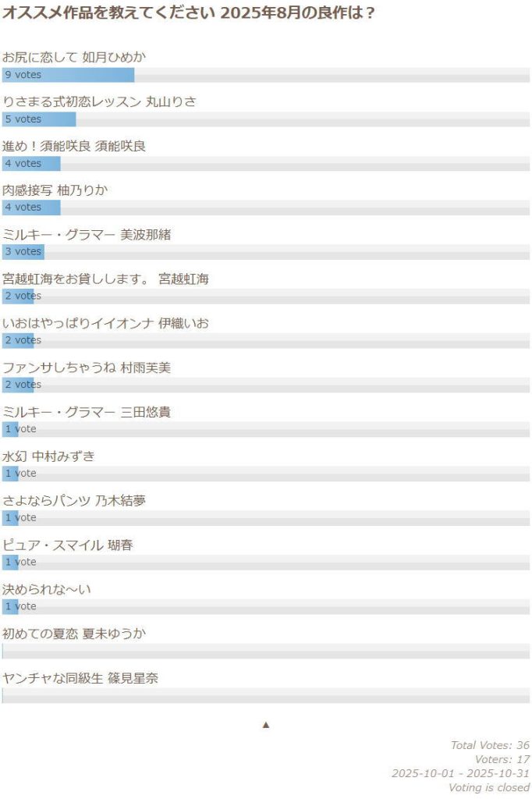This screenshot has height=799, width=532.
Task: Select the 決められな〜い option text
Action: click(x=47, y=589)
